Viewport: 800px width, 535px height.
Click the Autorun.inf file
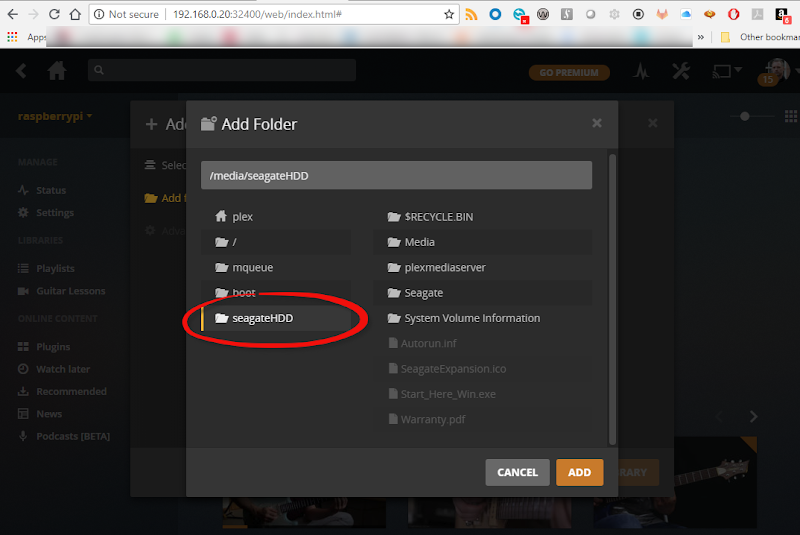(x=483, y=343)
